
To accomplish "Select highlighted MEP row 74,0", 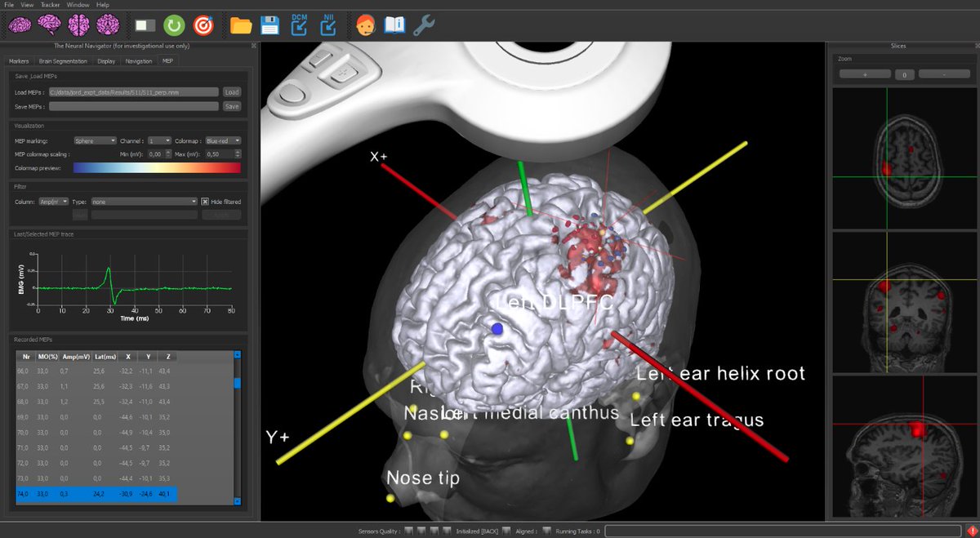I will tap(96, 495).
